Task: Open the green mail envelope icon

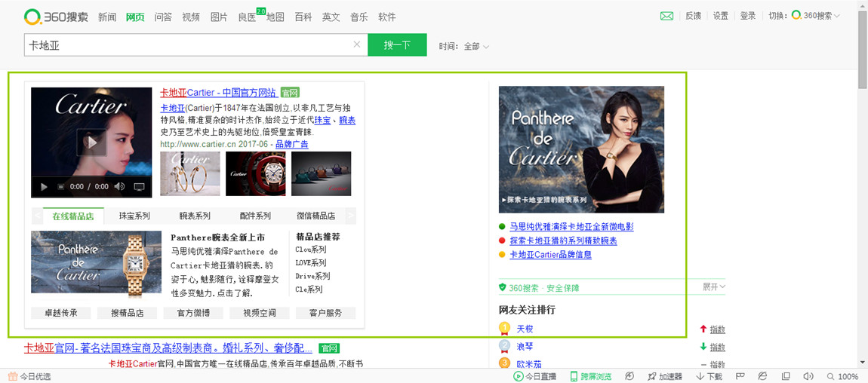Action: pos(666,16)
